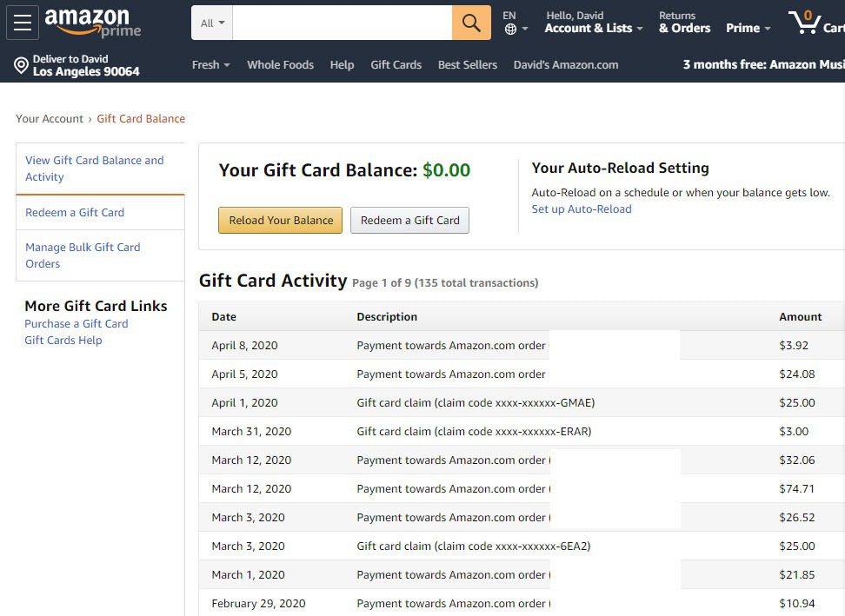Start a search with the magnifier icon

(471, 23)
